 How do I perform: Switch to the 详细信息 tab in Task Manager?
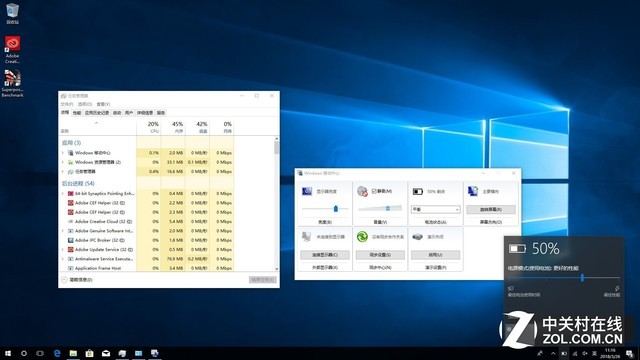[x=145, y=113]
